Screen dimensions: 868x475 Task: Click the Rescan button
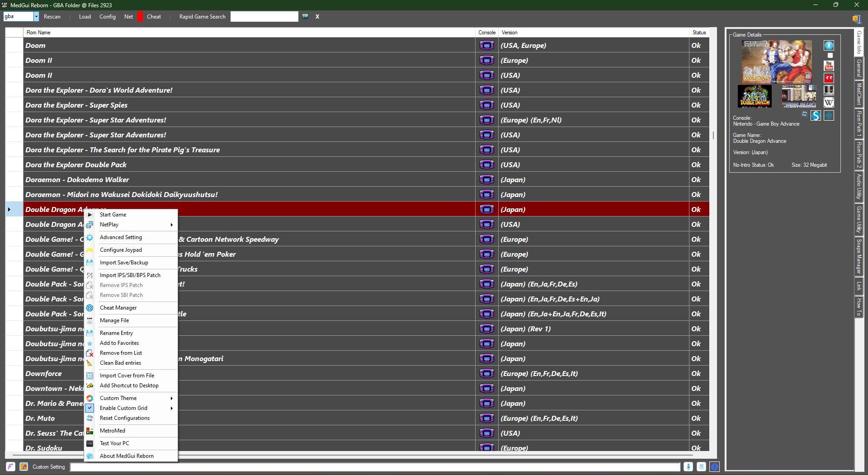pyautogui.click(x=52, y=17)
